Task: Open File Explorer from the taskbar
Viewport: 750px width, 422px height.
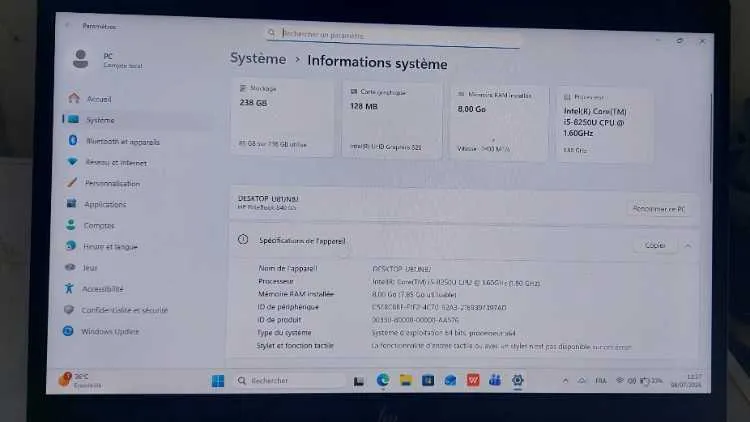Action: click(x=406, y=380)
